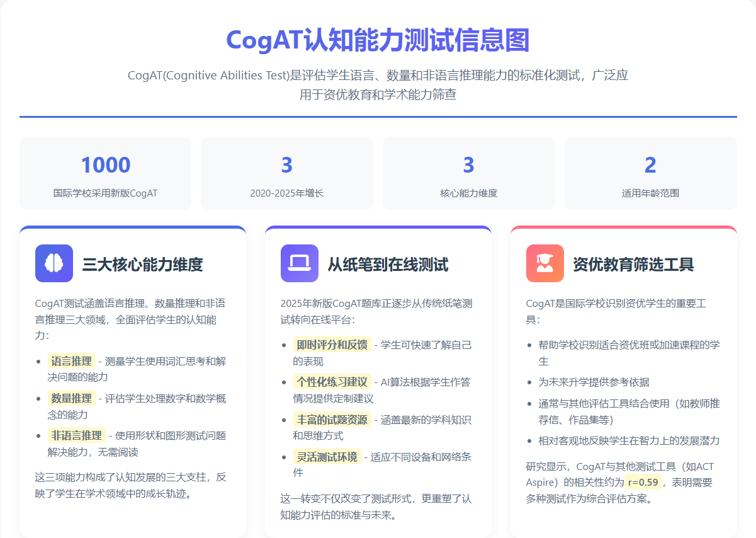The height and width of the screenshot is (538, 756).
Task: Click the subtitle describing Cognitive Abilities Test
Action: pos(378,85)
